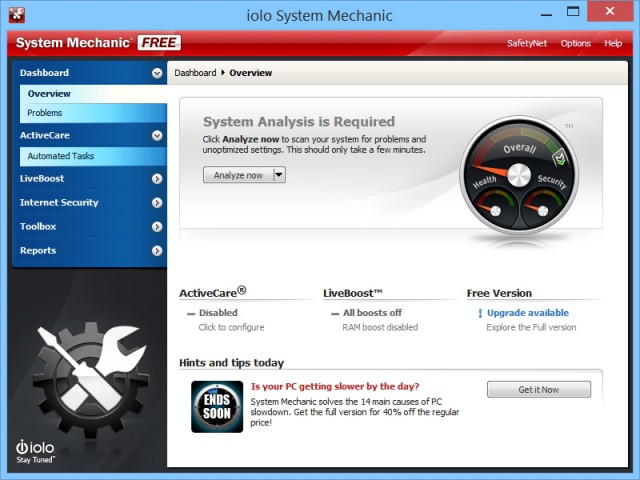This screenshot has height=480, width=640.
Task: Click All boosts off status link
Action: click(x=372, y=313)
